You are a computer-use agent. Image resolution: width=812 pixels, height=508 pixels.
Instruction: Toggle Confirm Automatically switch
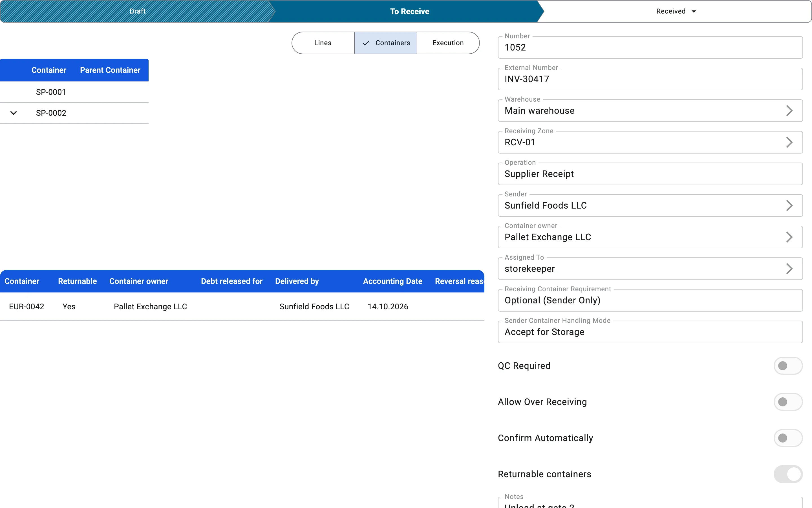(788, 438)
